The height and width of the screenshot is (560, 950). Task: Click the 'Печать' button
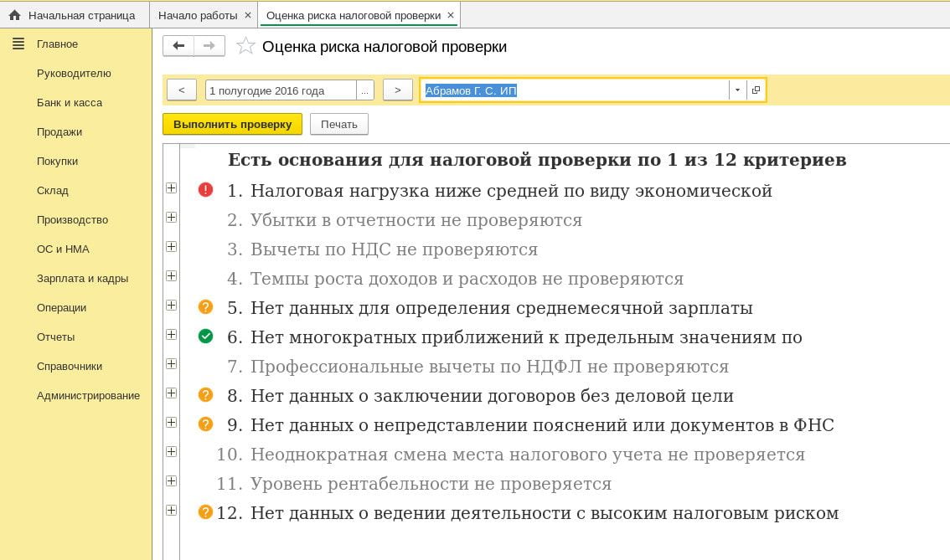pos(338,124)
